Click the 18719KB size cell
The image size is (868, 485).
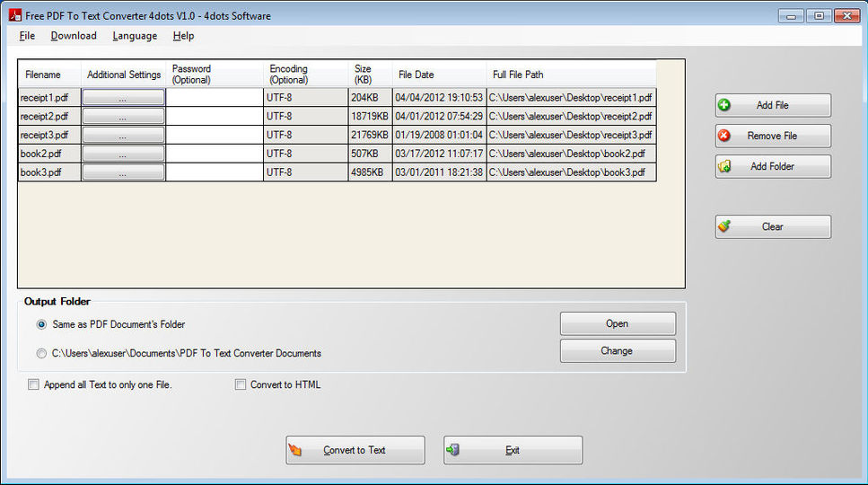[x=371, y=116]
